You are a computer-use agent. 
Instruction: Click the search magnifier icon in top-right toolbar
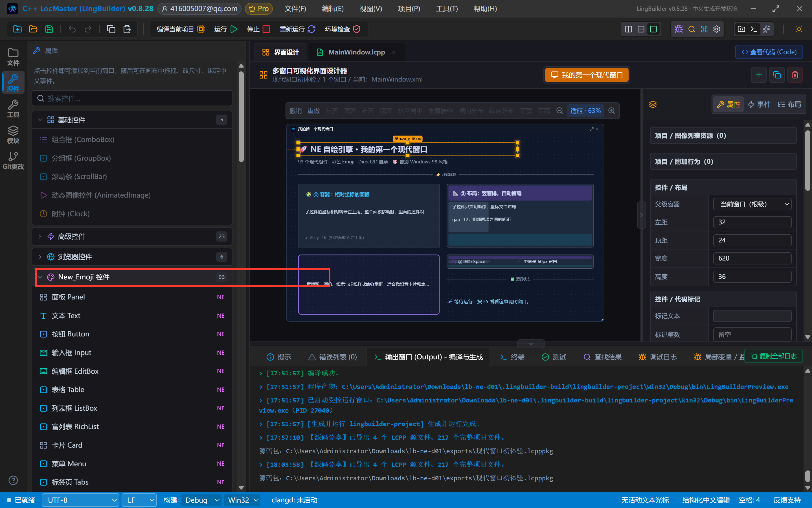[692, 29]
